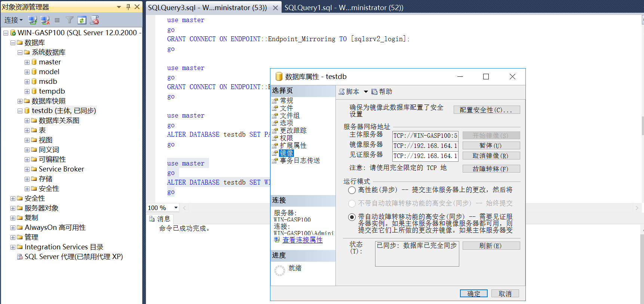Click the 帮助 help icon in dialog
The image size is (644, 304).
[374, 92]
